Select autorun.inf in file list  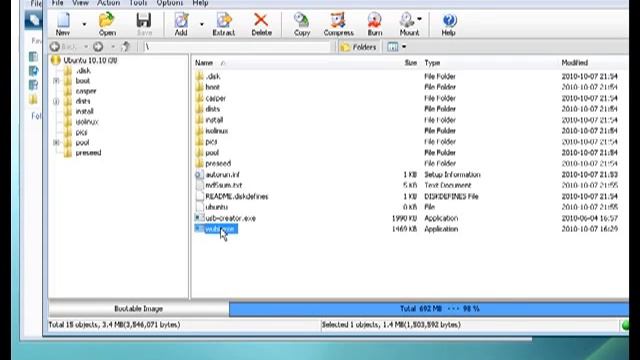(x=222, y=175)
